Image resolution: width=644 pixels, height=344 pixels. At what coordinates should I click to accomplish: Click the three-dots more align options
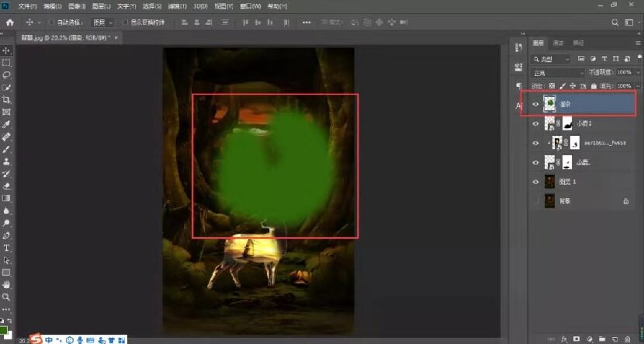point(306,23)
